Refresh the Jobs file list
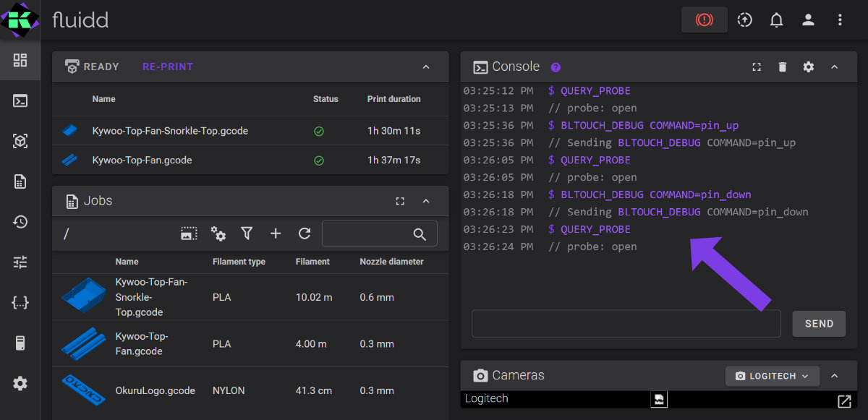 pyautogui.click(x=305, y=233)
